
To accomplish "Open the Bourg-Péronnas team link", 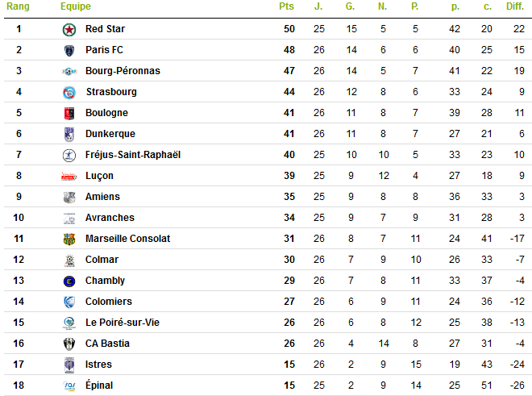I will click(x=123, y=71).
